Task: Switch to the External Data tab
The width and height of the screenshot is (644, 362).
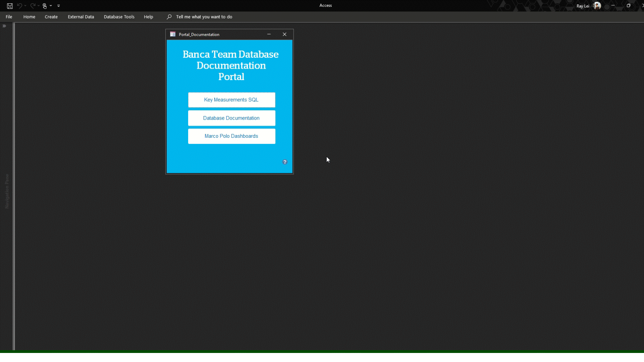Action: (x=81, y=17)
